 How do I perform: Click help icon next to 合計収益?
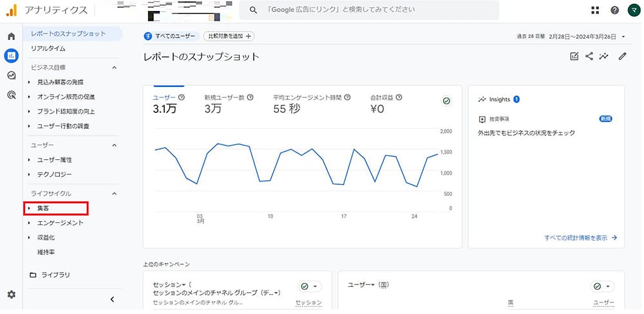coord(399,97)
